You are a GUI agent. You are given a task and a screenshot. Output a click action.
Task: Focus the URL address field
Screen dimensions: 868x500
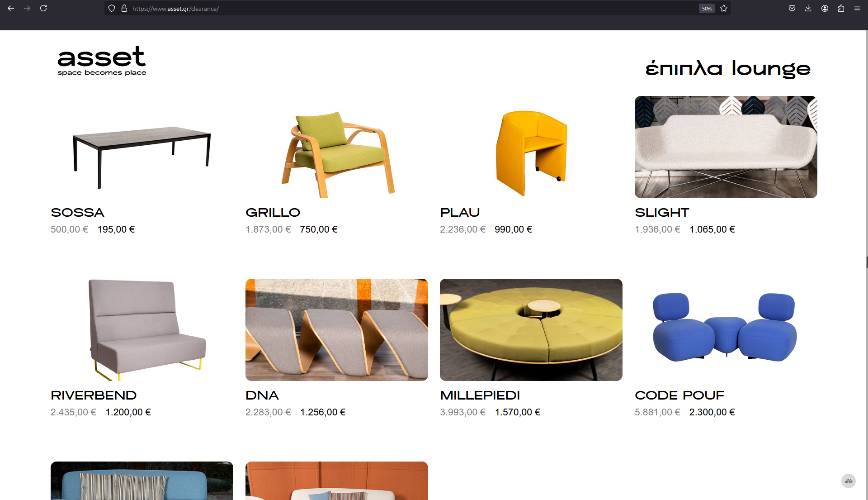click(407, 8)
